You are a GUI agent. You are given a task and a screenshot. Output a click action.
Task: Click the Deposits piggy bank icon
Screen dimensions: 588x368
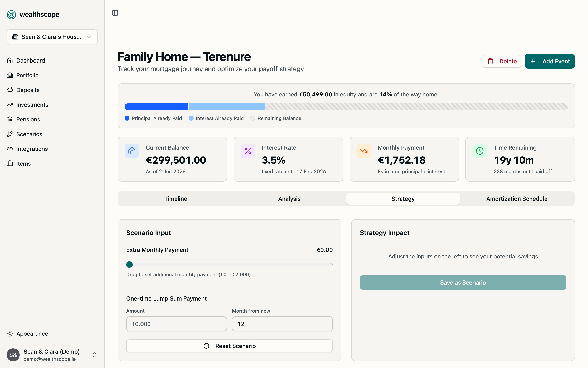(x=10, y=90)
